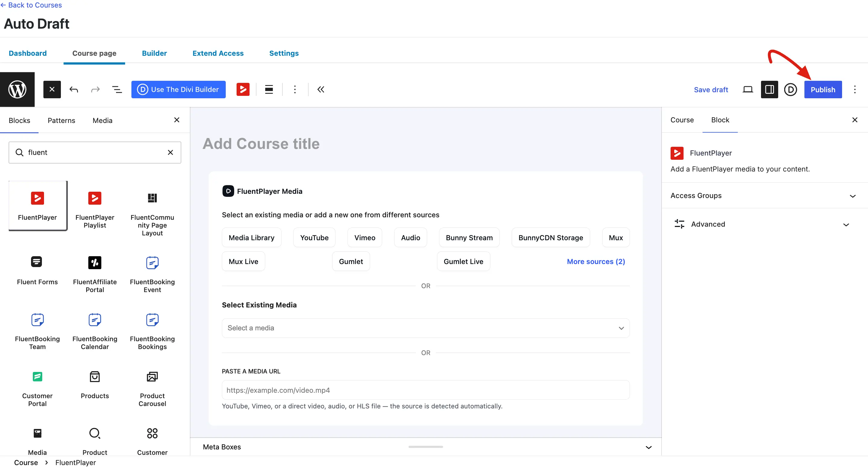Collapse the block toolbar with double chevron
This screenshot has width=868, height=469.
click(321, 89)
